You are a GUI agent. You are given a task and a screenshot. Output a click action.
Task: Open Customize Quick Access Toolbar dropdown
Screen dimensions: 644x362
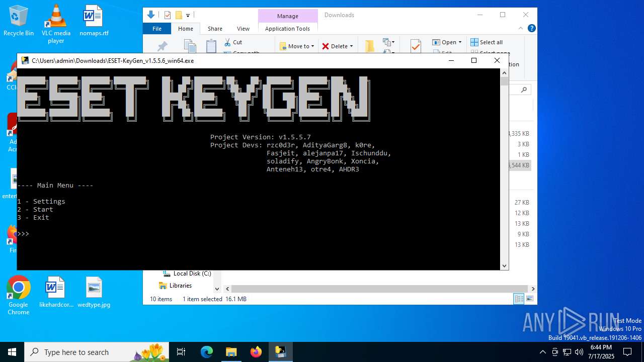click(188, 16)
